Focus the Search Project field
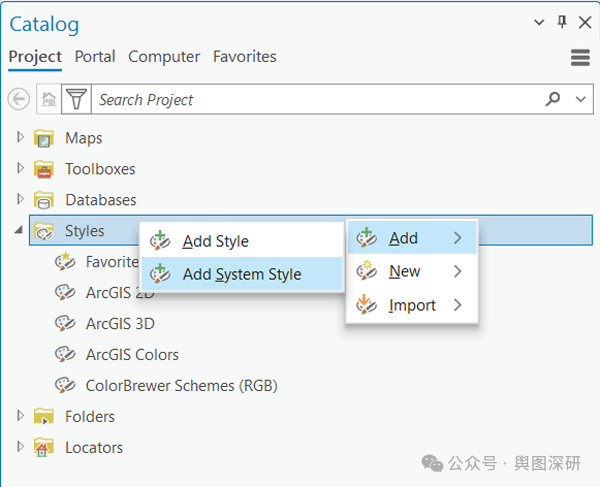 (317, 99)
